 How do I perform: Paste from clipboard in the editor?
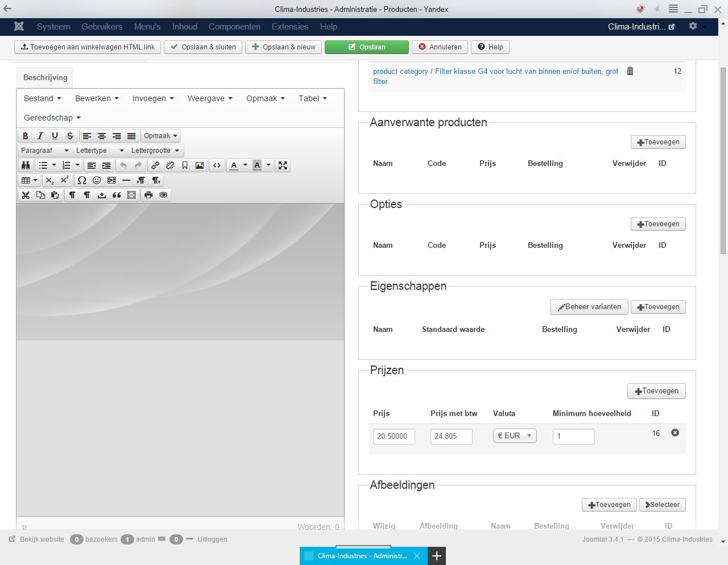[55, 195]
